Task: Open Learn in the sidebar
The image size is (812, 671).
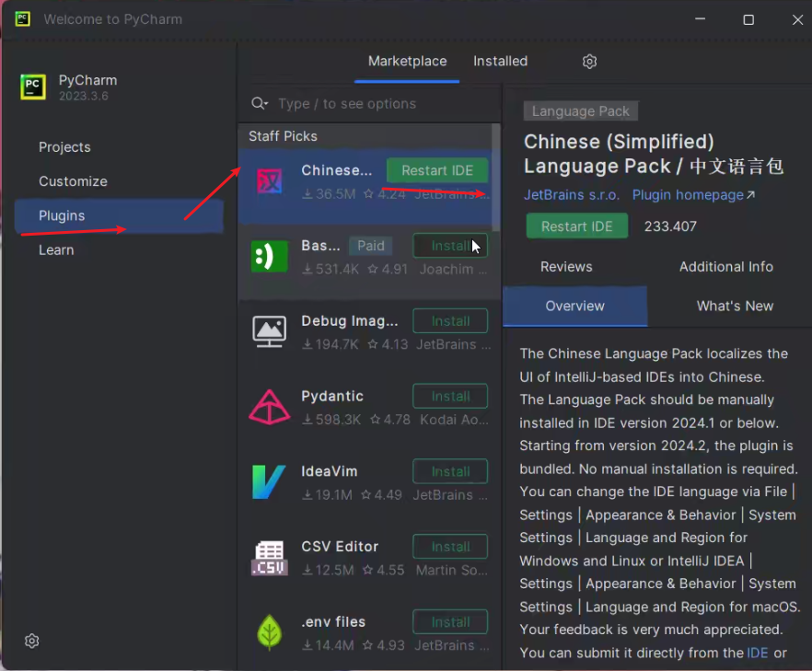Action: point(56,250)
